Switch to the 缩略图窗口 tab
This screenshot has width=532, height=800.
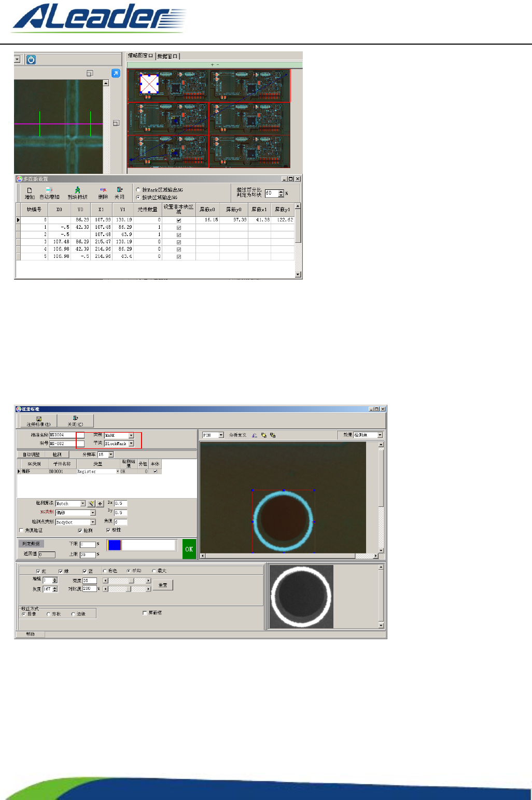pos(141,56)
